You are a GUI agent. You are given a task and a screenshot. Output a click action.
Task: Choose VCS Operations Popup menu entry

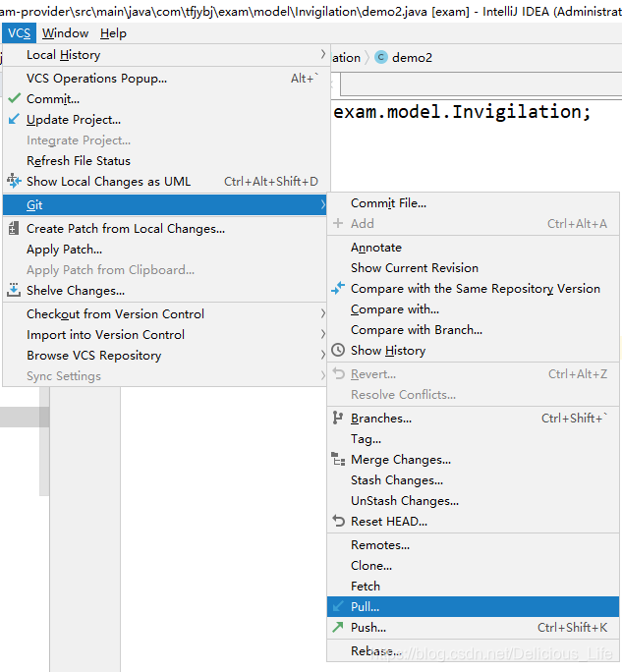click(x=166, y=78)
